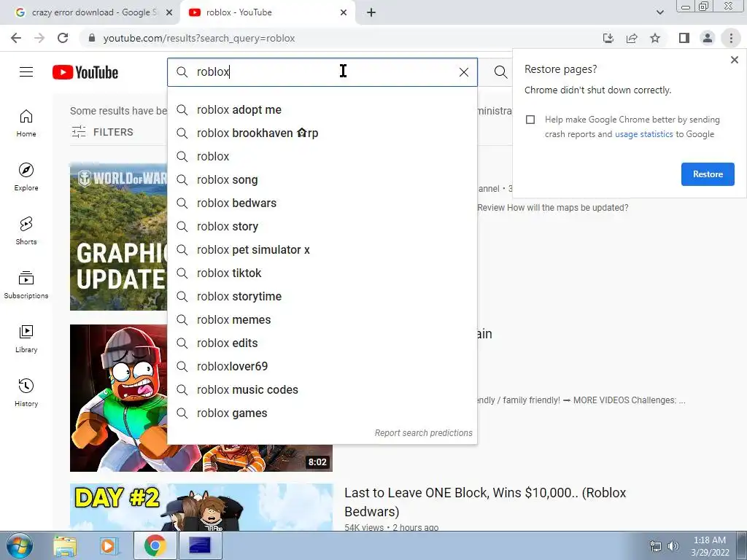Open the 'DAY #2' video thumbnail
This screenshot has height=560, width=747.
[201, 507]
